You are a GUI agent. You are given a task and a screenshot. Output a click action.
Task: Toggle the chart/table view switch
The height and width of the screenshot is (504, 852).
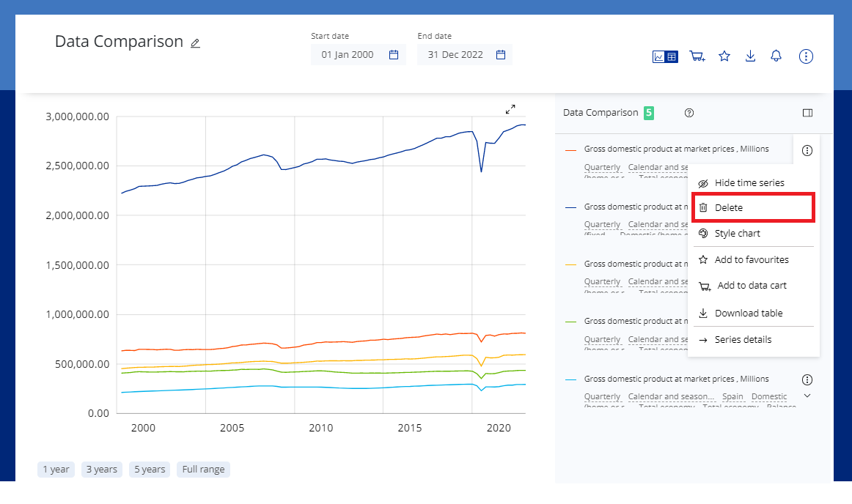(x=665, y=56)
